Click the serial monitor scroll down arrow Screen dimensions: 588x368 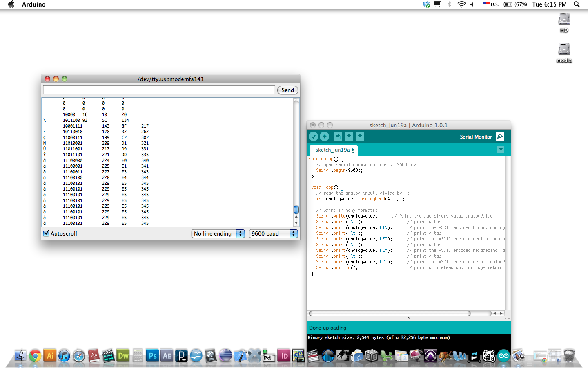[x=296, y=223]
